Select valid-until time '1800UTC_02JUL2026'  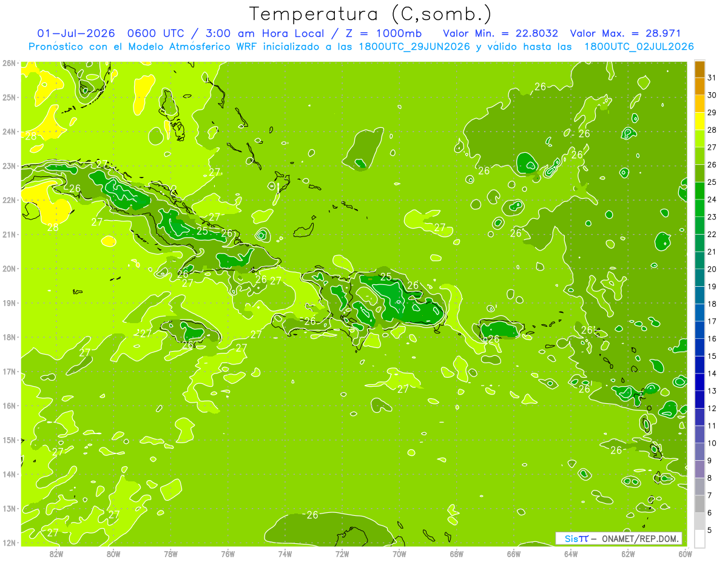(x=639, y=47)
